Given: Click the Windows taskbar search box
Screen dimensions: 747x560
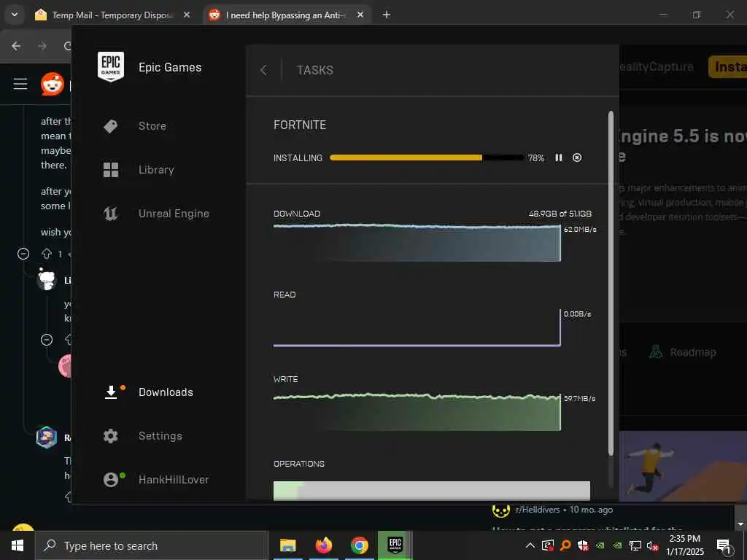Looking at the screenshot, I should click(x=152, y=545).
